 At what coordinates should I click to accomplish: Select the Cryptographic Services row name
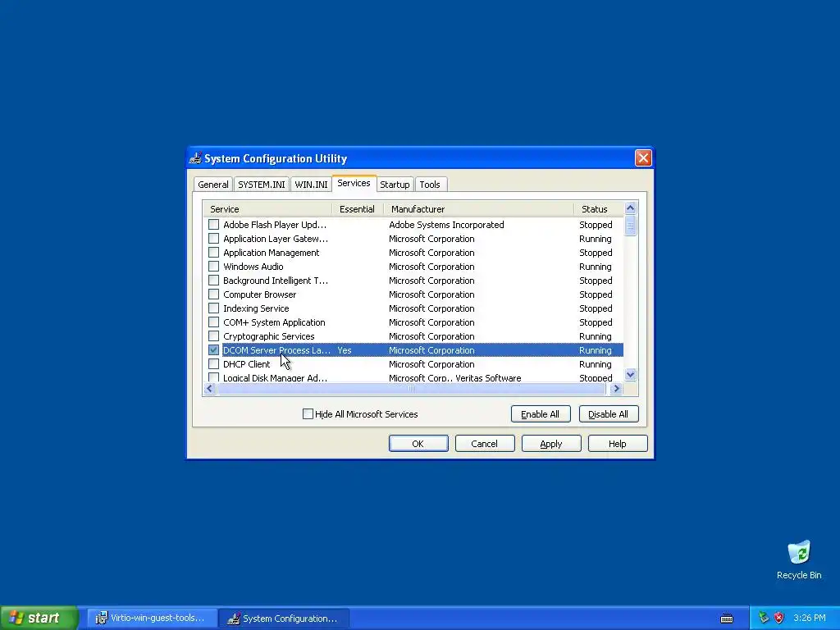click(x=268, y=336)
